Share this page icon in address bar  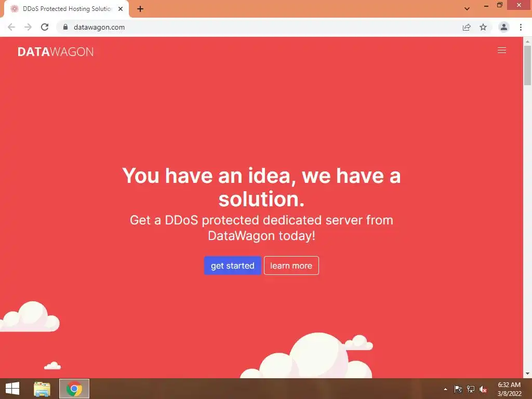467,27
